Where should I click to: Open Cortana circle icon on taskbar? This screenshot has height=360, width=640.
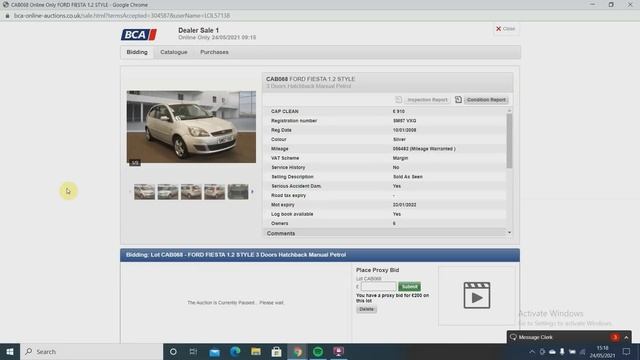[x=173, y=351]
